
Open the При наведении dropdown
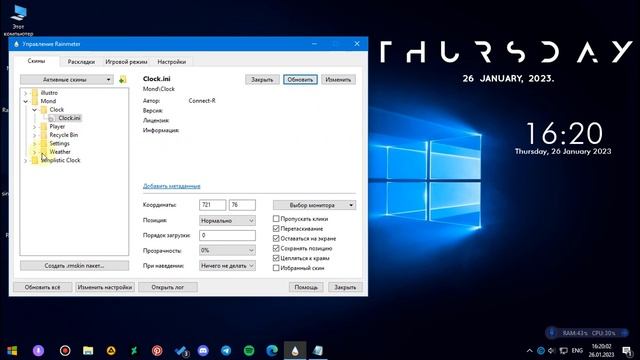[x=227, y=266]
